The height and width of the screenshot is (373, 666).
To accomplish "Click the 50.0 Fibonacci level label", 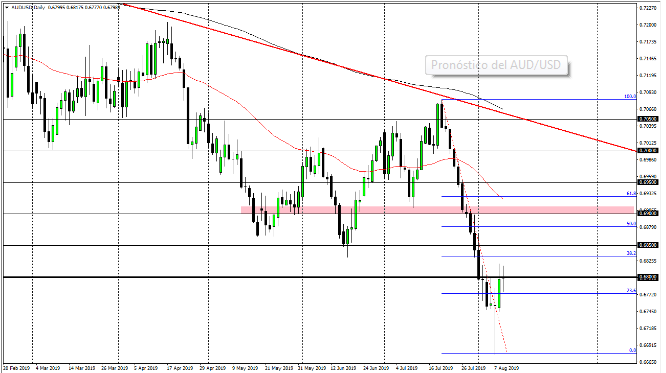I will pos(631,223).
